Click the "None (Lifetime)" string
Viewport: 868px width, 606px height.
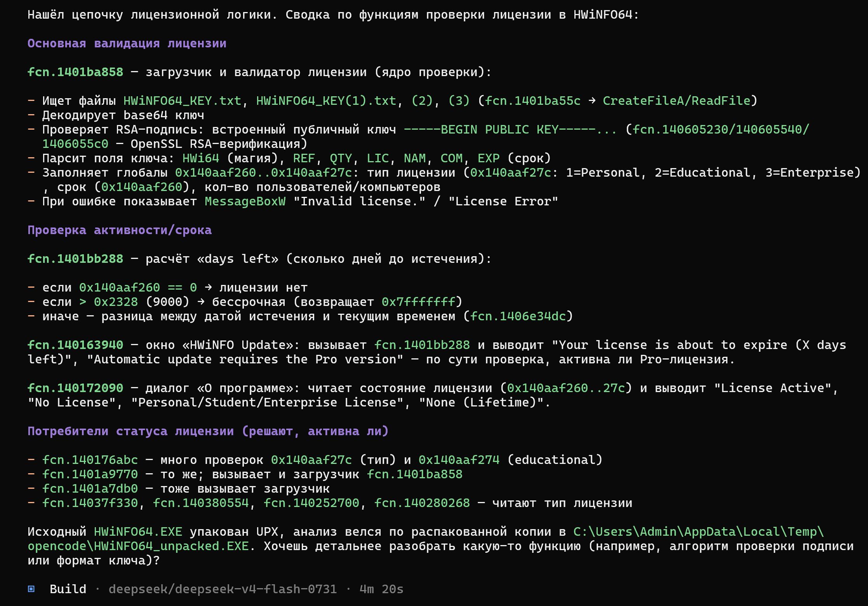[481, 403]
